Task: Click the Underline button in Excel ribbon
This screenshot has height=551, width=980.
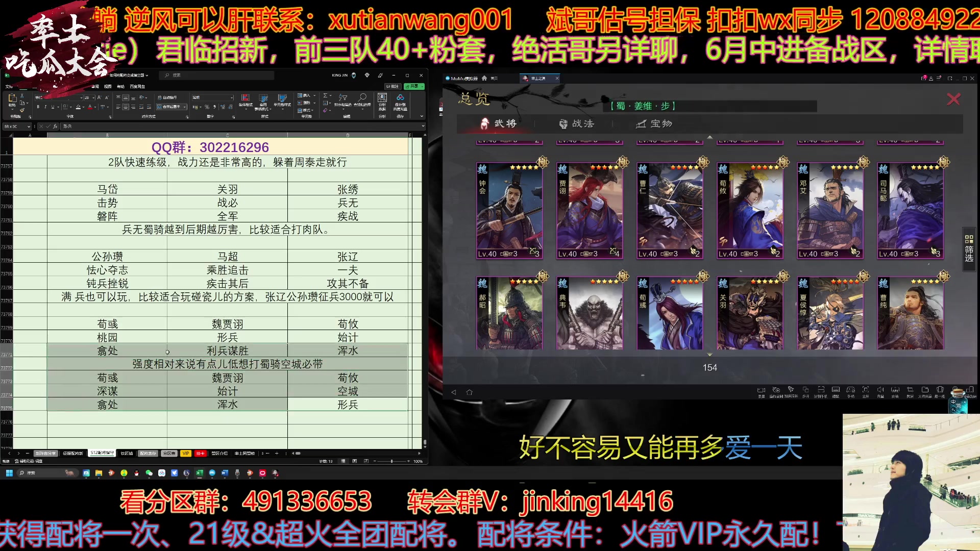Action: (x=53, y=107)
